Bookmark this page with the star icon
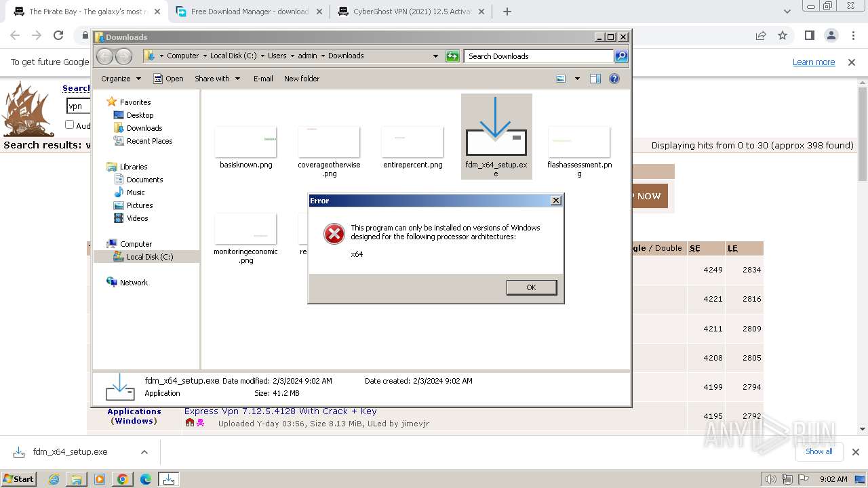868x488 pixels. point(783,36)
